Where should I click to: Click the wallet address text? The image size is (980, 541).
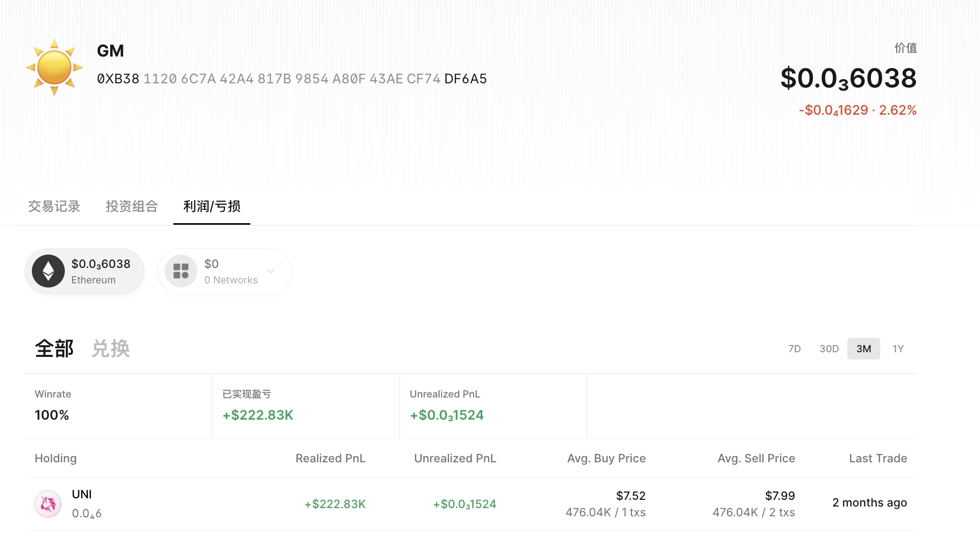(x=292, y=79)
